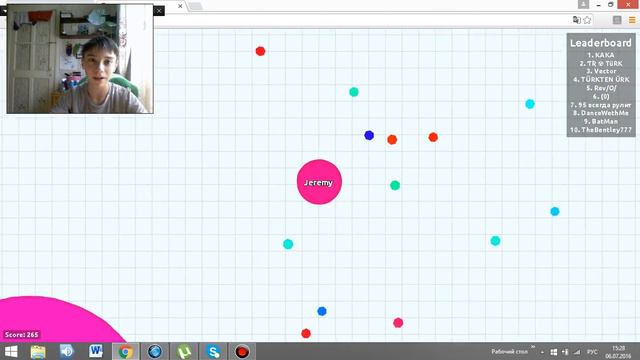The height and width of the screenshot is (360, 640).
Task: Bookmark this page with the star icon
Action: (587, 20)
